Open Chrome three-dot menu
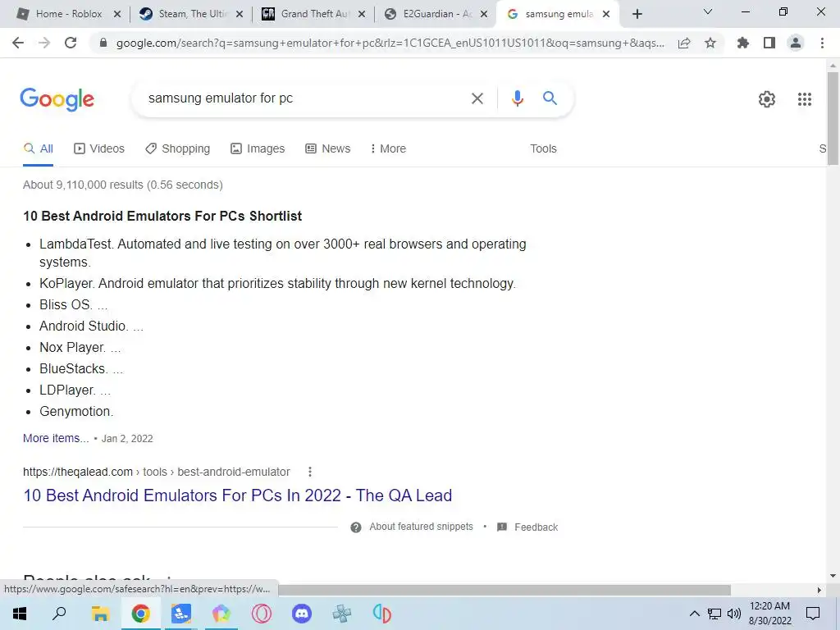This screenshot has height=630, width=840. coord(822,43)
